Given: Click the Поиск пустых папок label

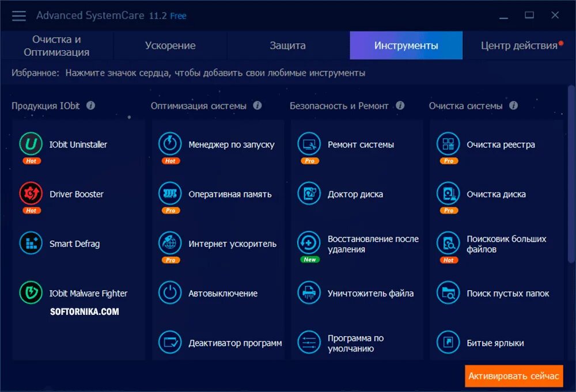Looking at the screenshot, I should click(507, 294).
